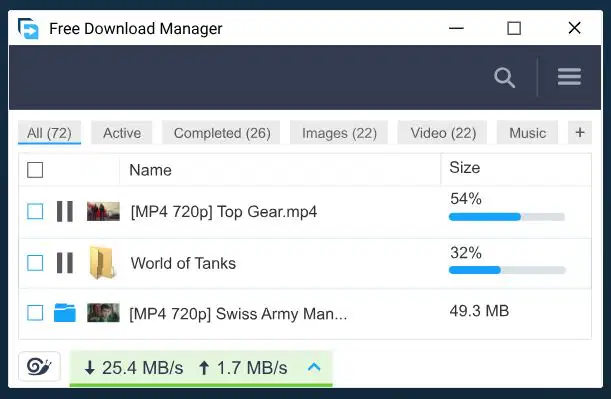Click the Free Download Manager logo icon
The height and width of the screenshot is (399, 611).
[28, 28]
